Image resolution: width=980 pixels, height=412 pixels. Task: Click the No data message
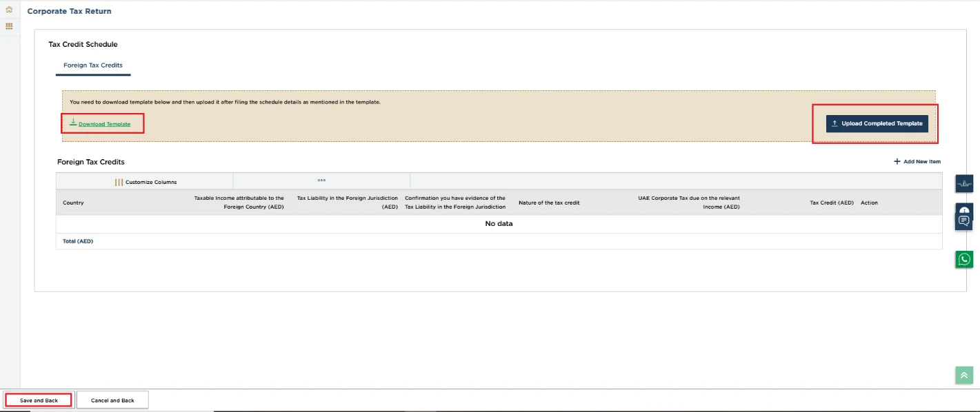pyautogui.click(x=499, y=223)
